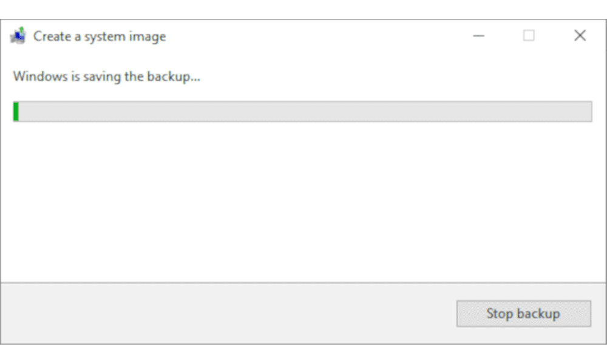Screen dimensions: 607x364
Task: Click the far right end of progress bar
Action: pos(588,112)
